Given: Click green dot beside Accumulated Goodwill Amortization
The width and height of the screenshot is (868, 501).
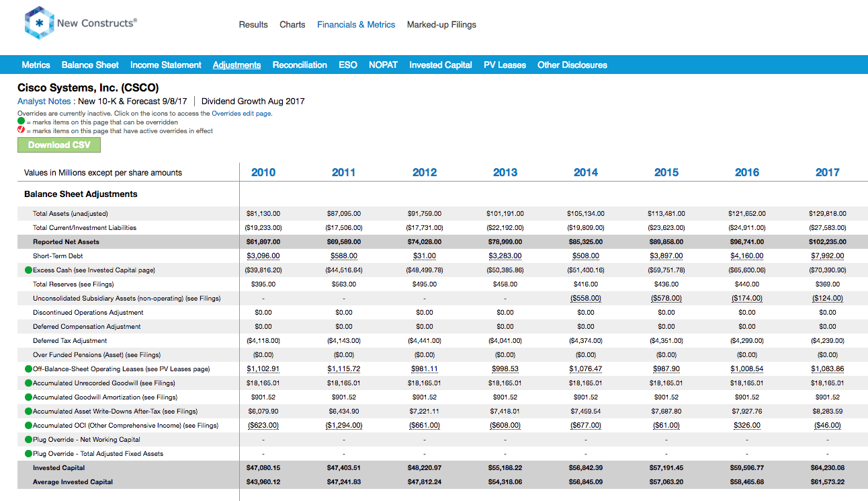Looking at the screenshot, I should (28, 397).
